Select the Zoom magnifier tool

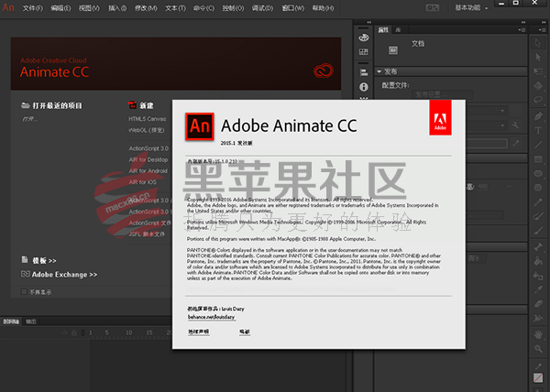click(x=538, y=349)
